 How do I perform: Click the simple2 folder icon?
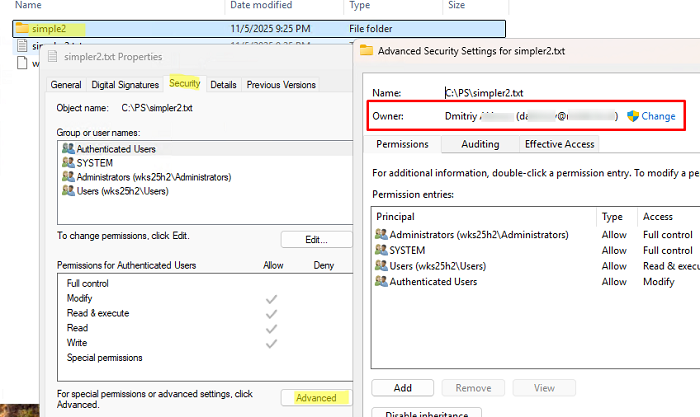22,28
